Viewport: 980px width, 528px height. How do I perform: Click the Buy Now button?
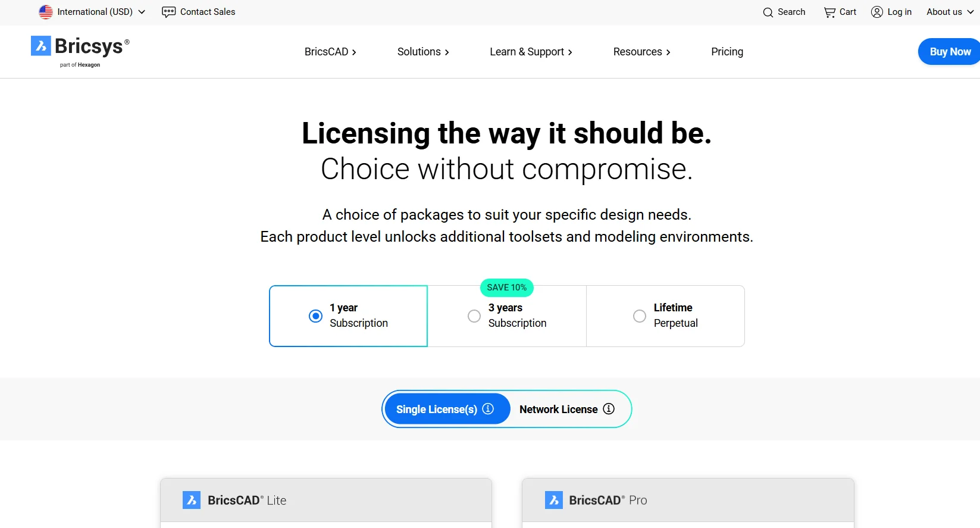click(x=950, y=52)
